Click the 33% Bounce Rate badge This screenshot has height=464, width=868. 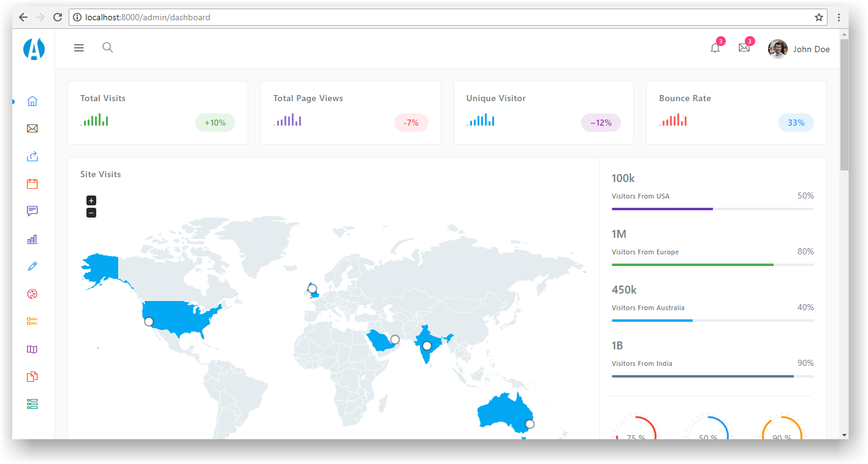pyautogui.click(x=796, y=123)
